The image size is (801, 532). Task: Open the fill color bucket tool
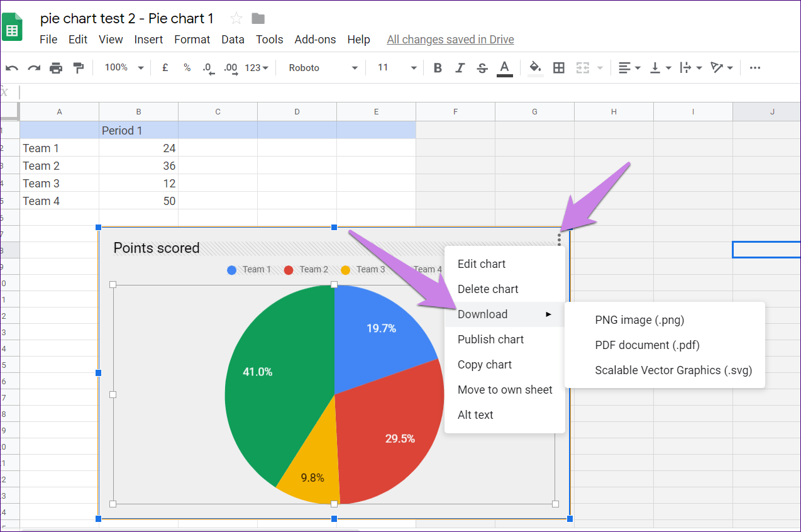pos(535,68)
